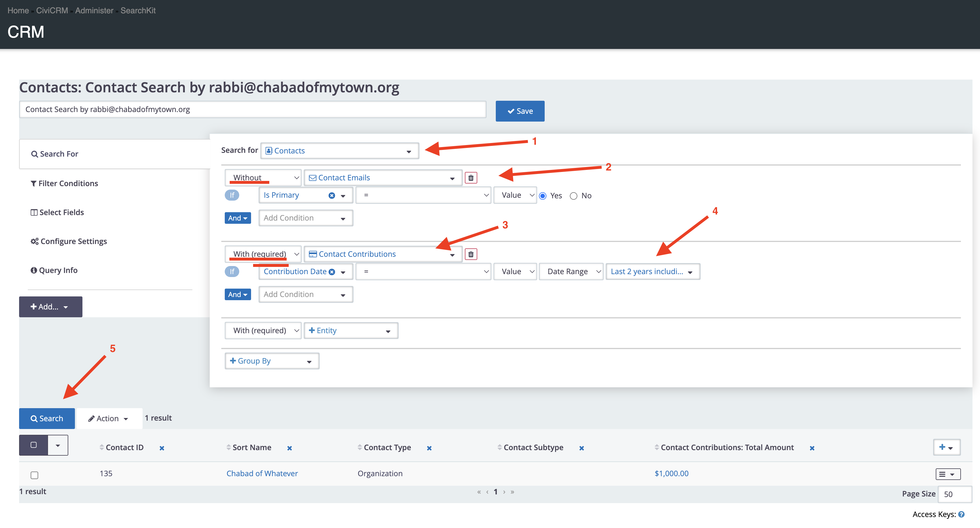Remove the Sort Name column
This screenshot has height=528, width=980.
[290, 448]
